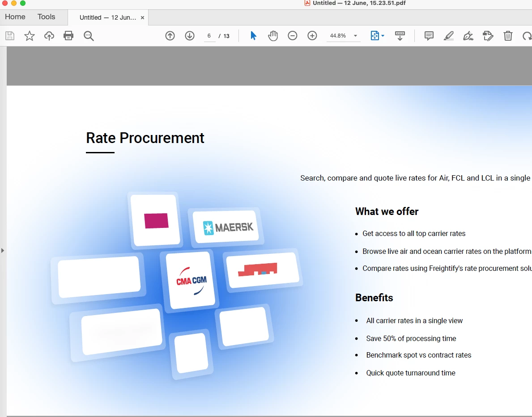This screenshot has width=532, height=417.
Task: Go to previous page arrow
Action: [170, 36]
